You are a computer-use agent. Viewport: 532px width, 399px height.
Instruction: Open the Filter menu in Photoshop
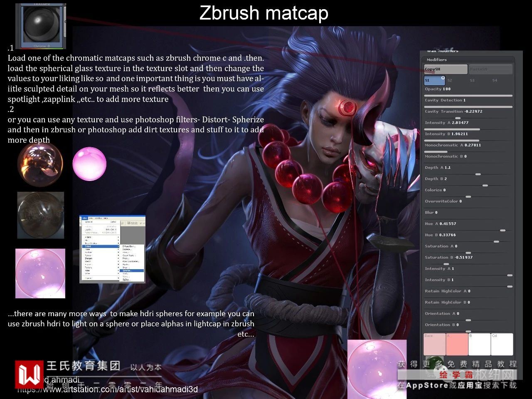pyautogui.click(x=84, y=218)
